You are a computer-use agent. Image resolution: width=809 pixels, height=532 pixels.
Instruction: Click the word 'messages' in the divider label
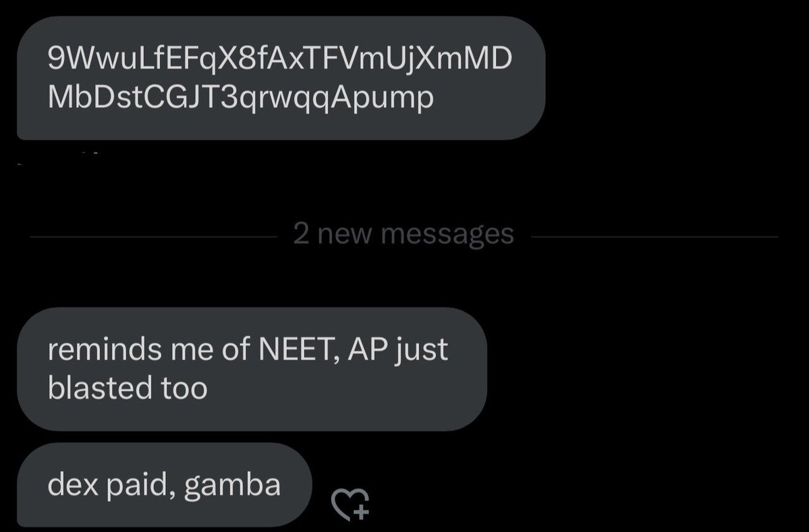pyautogui.click(x=447, y=235)
